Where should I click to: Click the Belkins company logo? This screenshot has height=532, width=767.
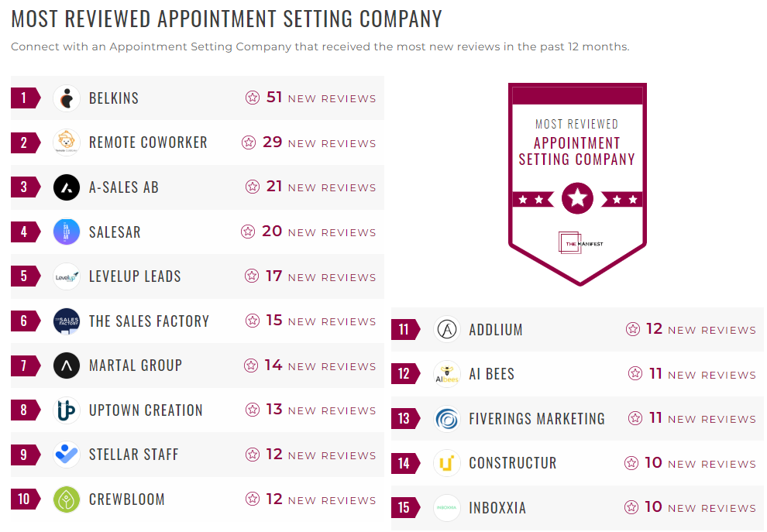point(66,98)
